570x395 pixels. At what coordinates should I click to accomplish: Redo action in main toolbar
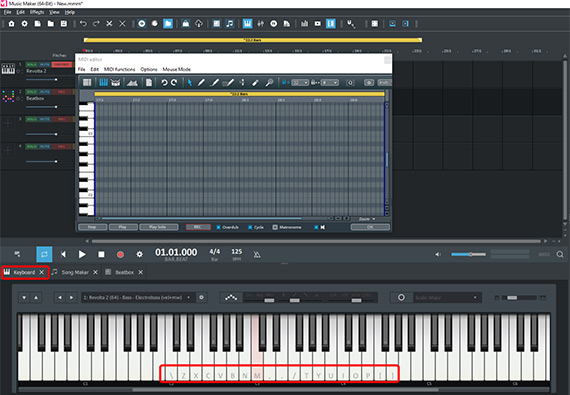click(x=96, y=24)
